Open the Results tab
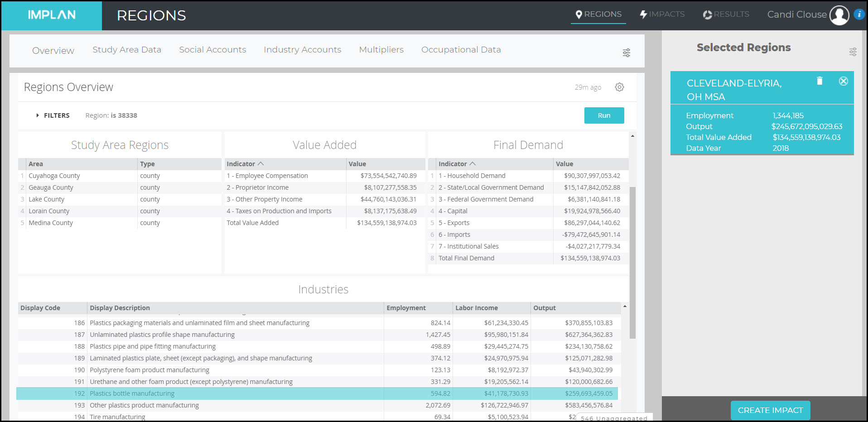The image size is (868, 422). click(x=726, y=14)
